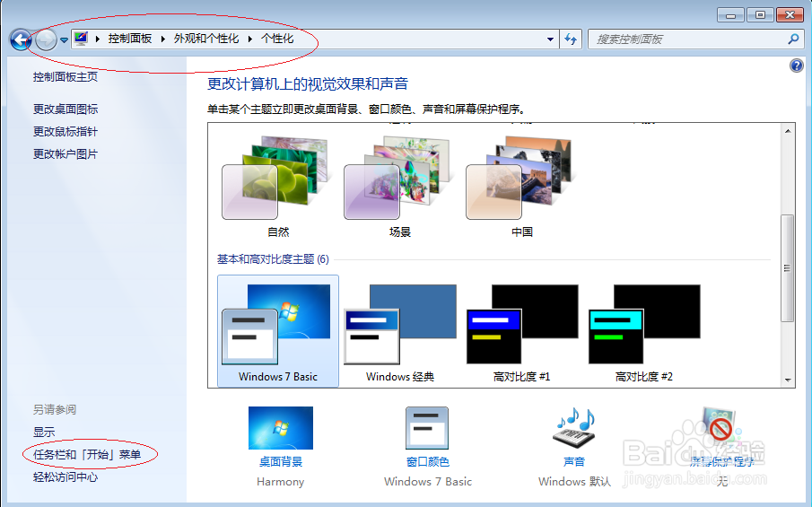The image size is (812, 507).
Task: Click the 窗口颜色 text link
Action: pos(428,462)
